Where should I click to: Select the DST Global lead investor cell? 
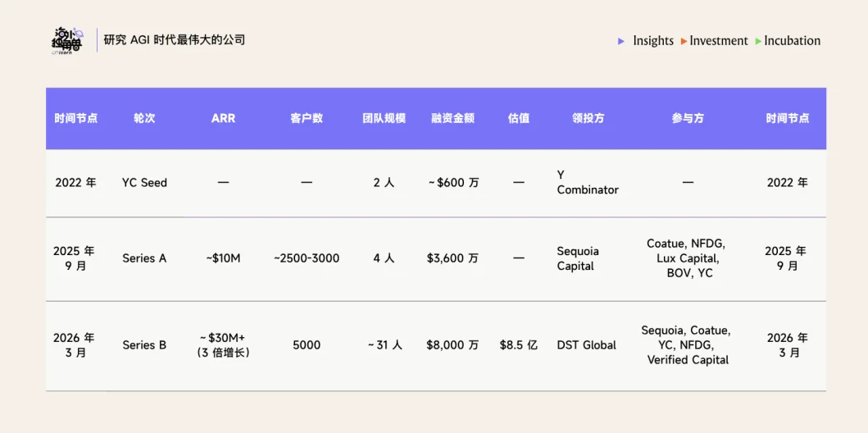coord(586,345)
